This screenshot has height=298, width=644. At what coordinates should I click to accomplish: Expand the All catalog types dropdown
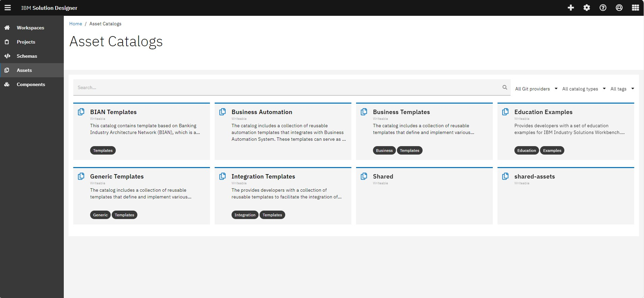pyautogui.click(x=584, y=89)
